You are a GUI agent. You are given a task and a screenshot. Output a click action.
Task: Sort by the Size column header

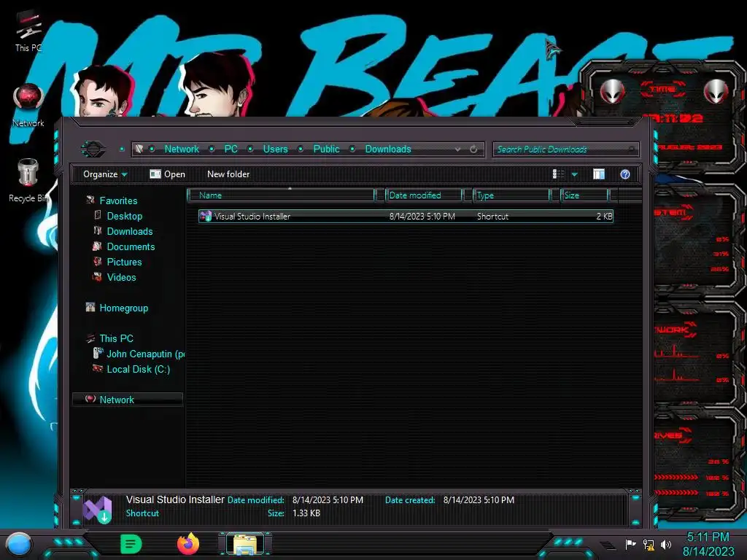[x=584, y=195]
